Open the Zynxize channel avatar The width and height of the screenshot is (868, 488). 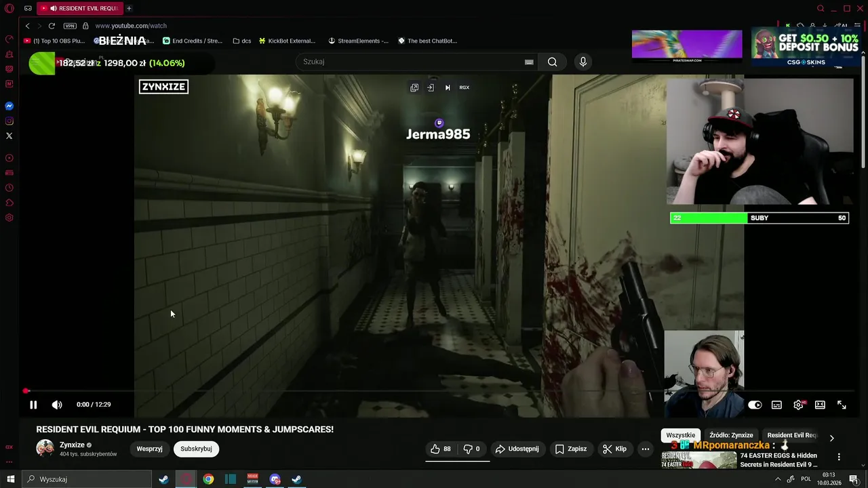(45, 449)
